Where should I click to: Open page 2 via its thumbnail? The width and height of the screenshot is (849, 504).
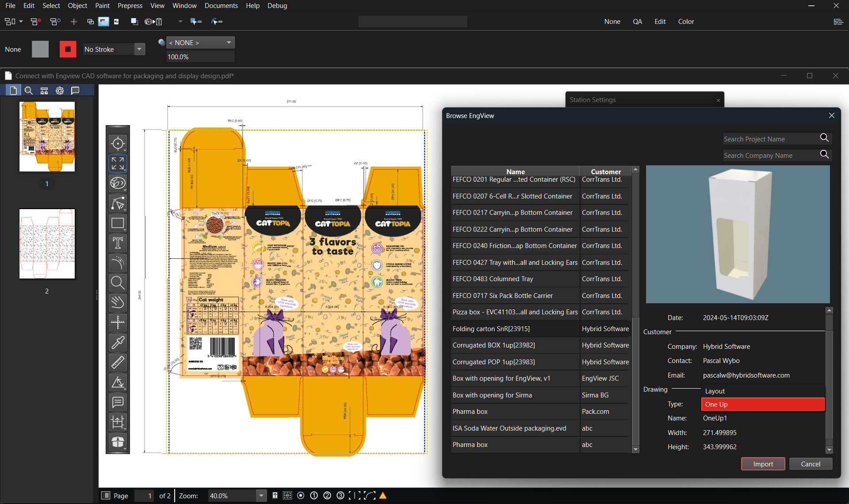coord(47,244)
